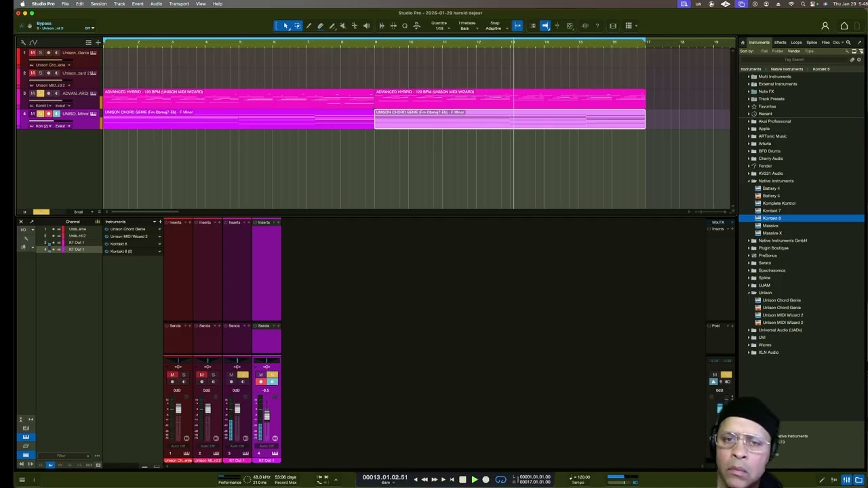Image resolution: width=868 pixels, height=488 pixels.
Task: Toggle Solo on mixer channel 3 KT Out 1
Action: click(243, 375)
